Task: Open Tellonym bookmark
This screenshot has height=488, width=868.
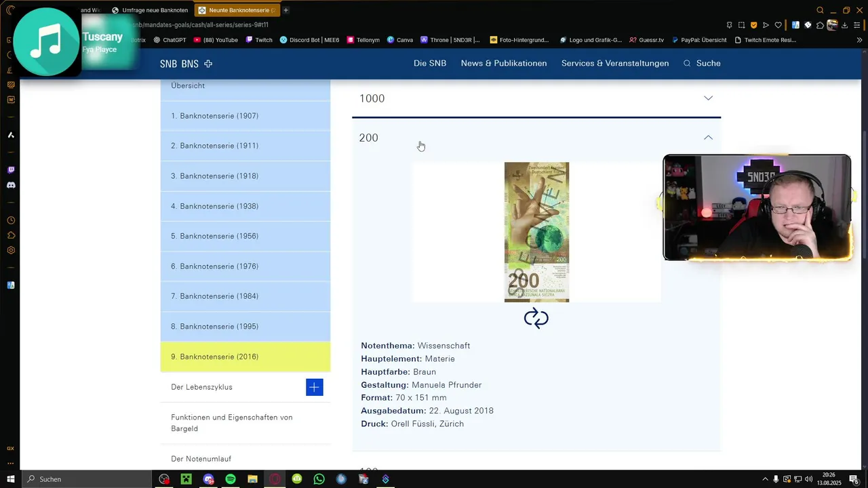Action: (x=363, y=40)
